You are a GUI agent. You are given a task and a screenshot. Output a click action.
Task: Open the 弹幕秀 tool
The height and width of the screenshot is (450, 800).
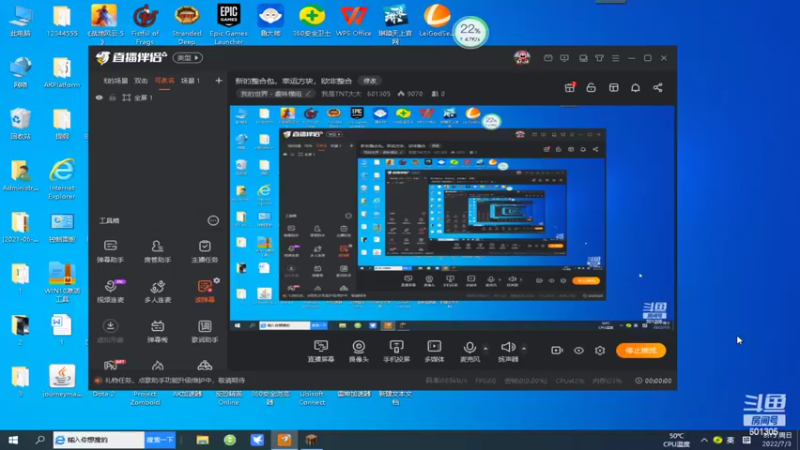point(157,331)
